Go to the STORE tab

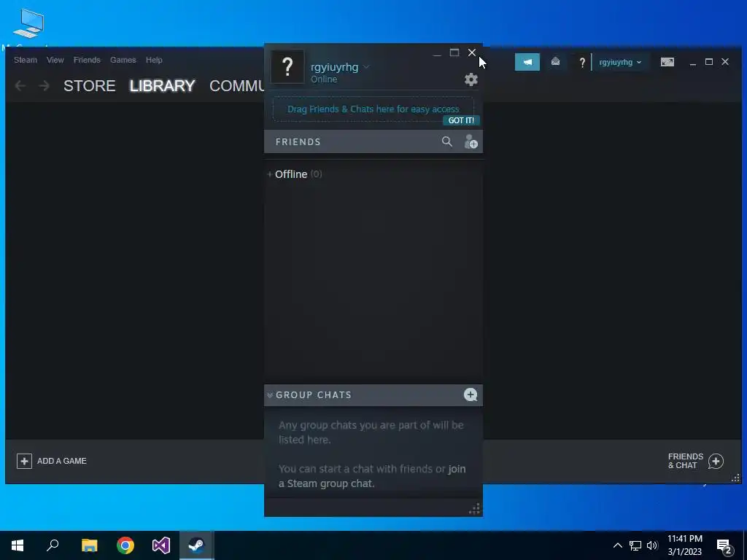click(x=90, y=86)
